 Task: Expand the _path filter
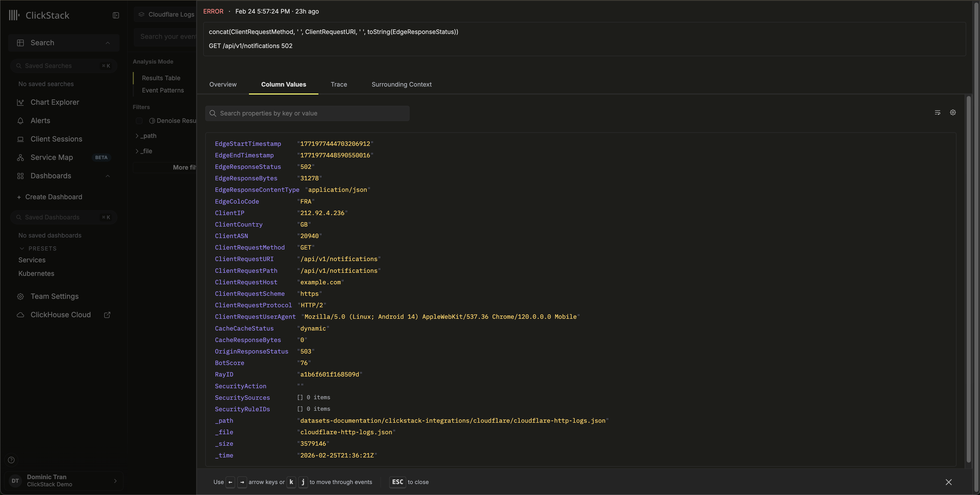click(137, 136)
